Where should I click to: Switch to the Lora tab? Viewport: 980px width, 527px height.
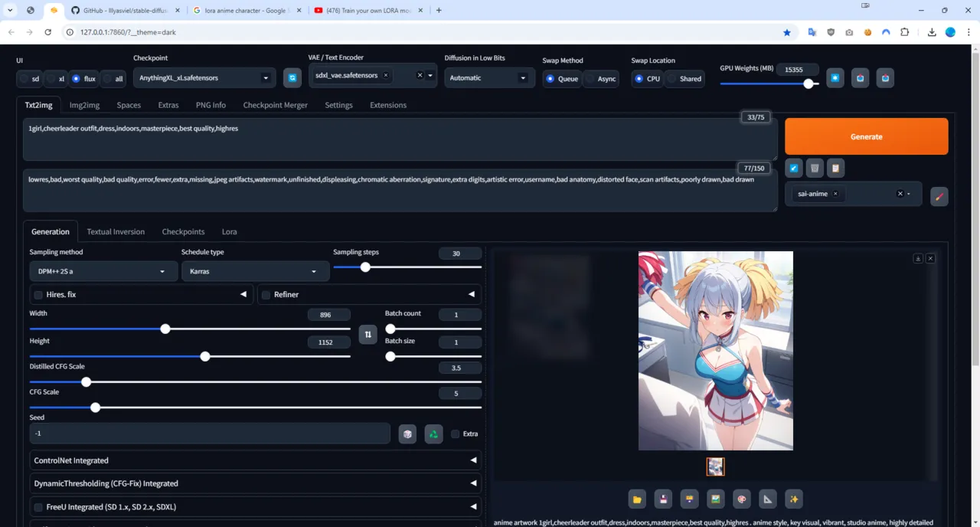pos(229,231)
